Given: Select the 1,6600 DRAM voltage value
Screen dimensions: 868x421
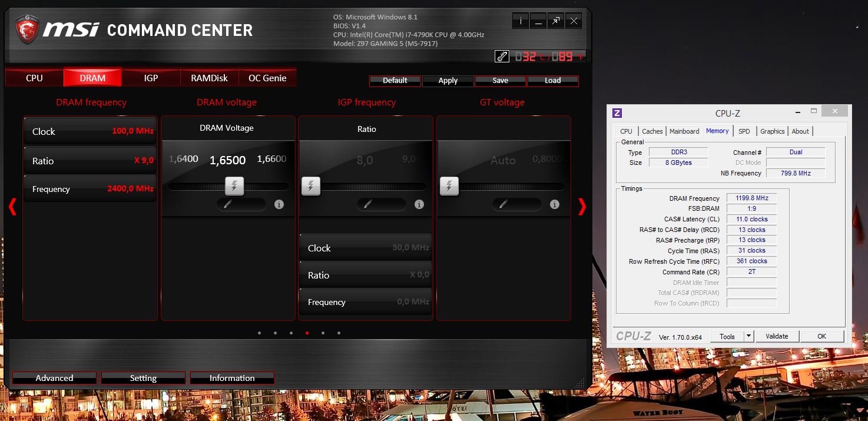Looking at the screenshot, I should coord(271,159).
